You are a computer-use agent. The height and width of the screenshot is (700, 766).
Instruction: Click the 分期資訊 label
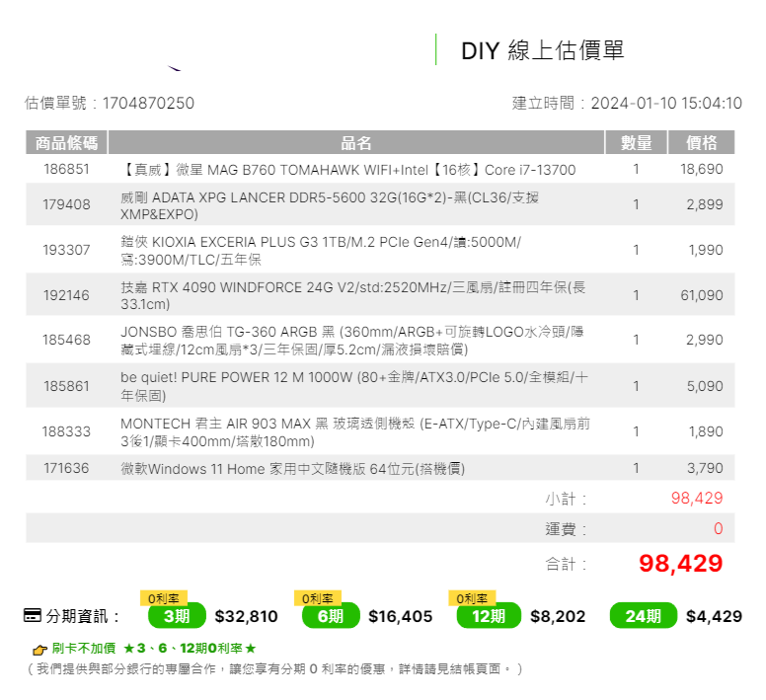pos(82,616)
